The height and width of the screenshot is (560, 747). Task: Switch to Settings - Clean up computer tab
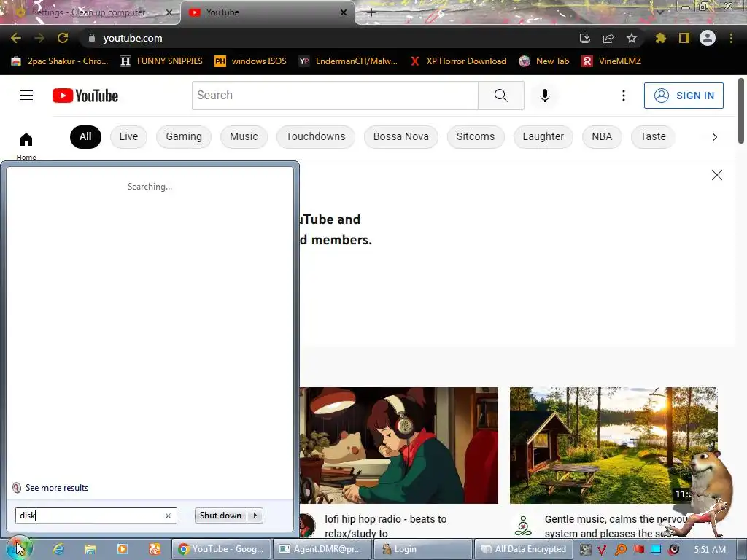click(90, 12)
